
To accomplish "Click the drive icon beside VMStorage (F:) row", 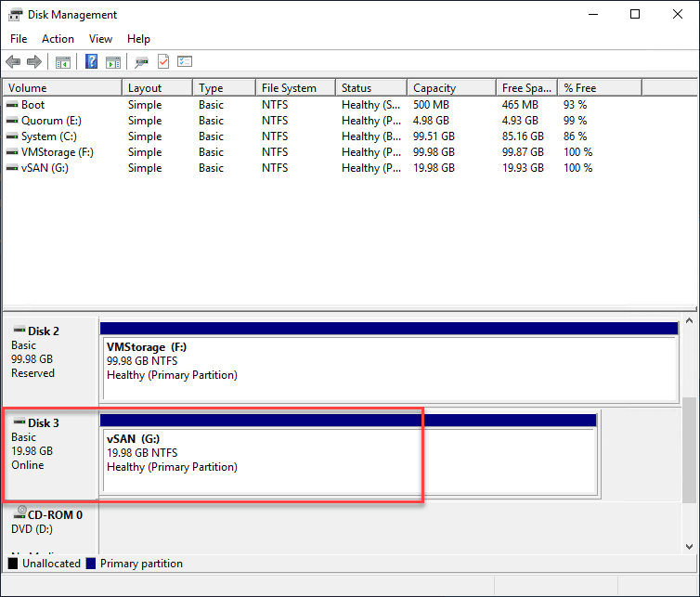I will point(12,152).
